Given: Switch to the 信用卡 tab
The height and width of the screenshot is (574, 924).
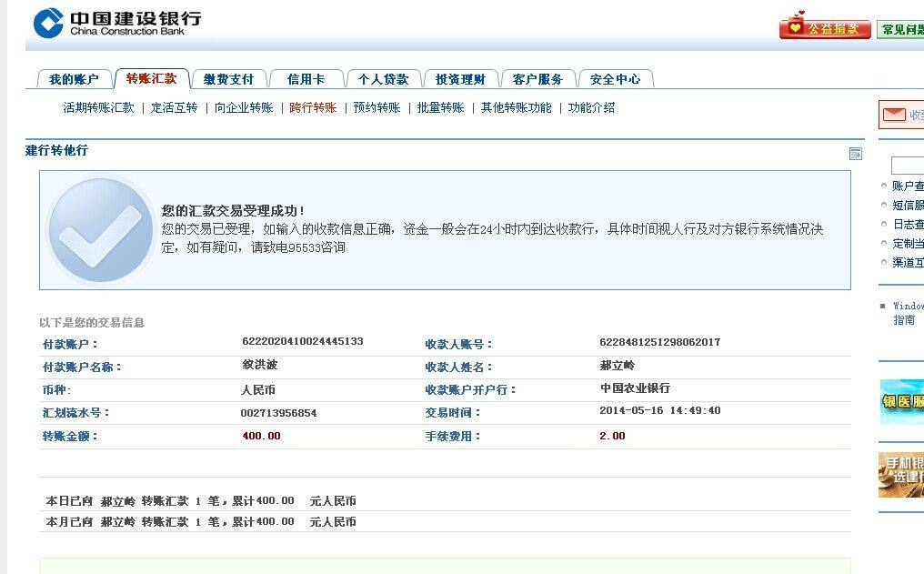Looking at the screenshot, I should click(x=306, y=78).
